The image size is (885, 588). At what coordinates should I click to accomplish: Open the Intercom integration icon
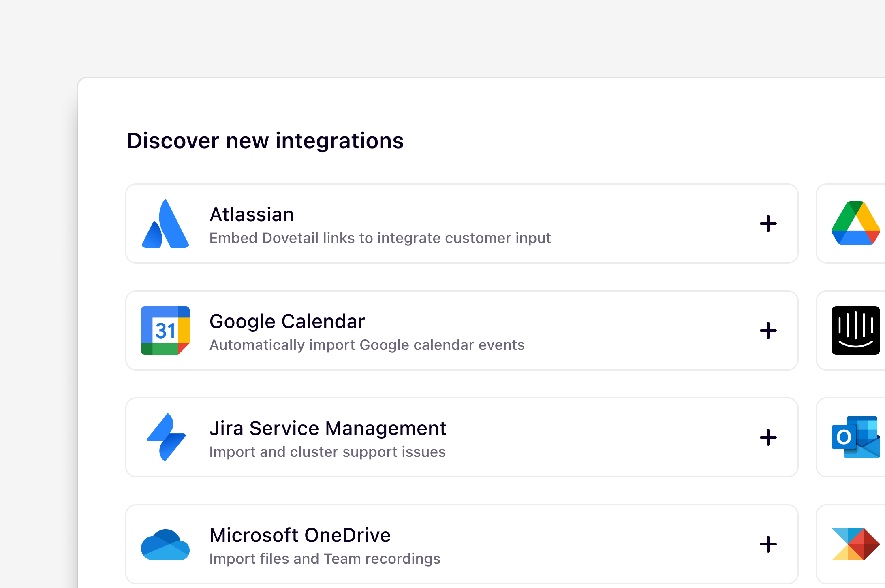click(x=856, y=330)
